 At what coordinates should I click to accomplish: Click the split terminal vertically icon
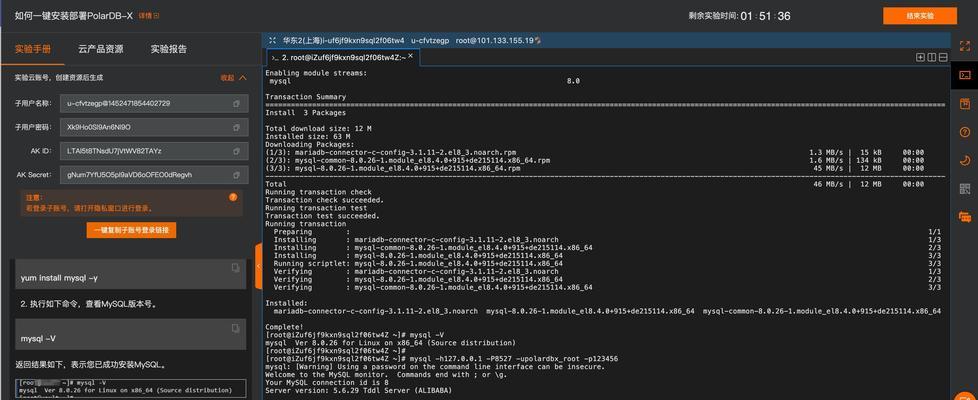click(931, 57)
